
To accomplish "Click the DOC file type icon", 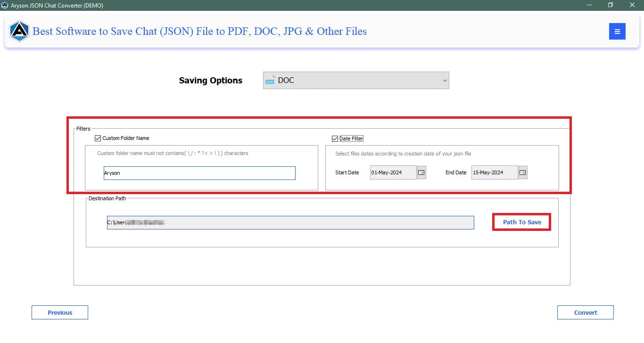I will tap(270, 80).
